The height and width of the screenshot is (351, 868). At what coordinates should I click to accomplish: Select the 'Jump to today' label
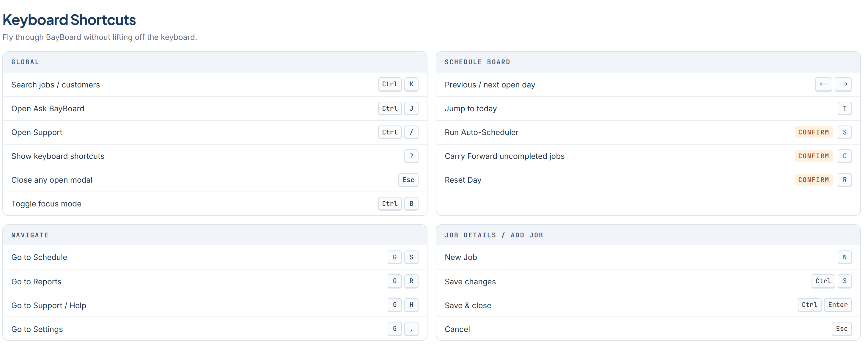pyautogui.click(x=470, y=109)
